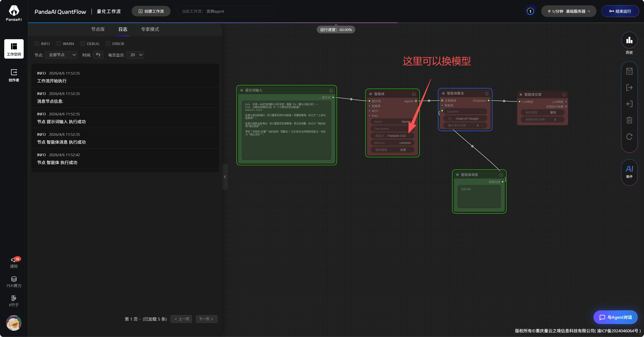Click the 创建工作流 button
The width and height of the screenshot is (644, 337).
coord(151,11)
